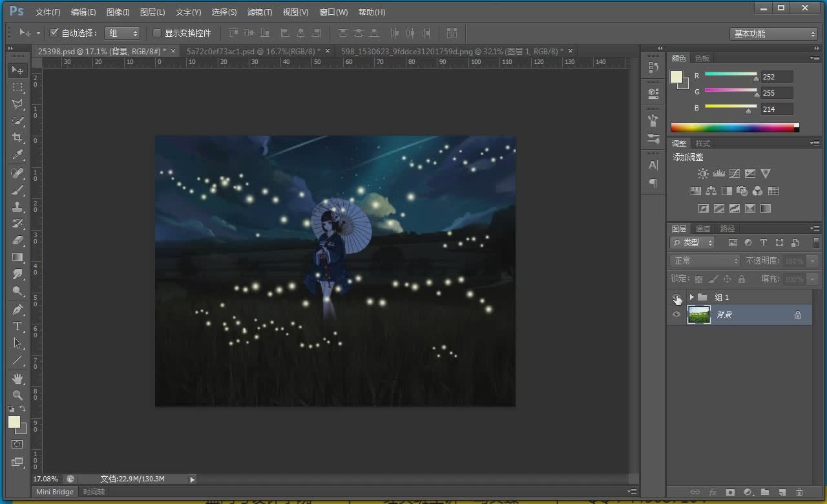Toggle lock all button in Layers

tap(742, 279)
